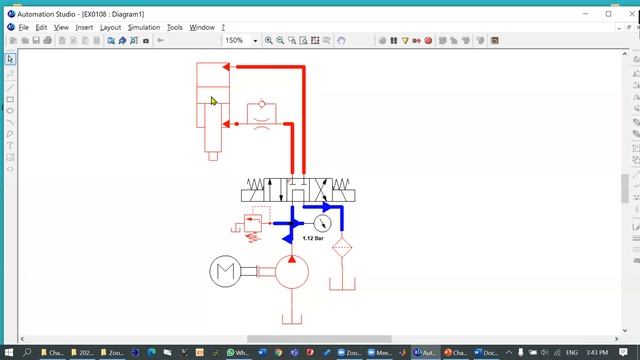Select the Arc drawing tool
This screenshot has width=640, height=360.
(x=10, y=122)
